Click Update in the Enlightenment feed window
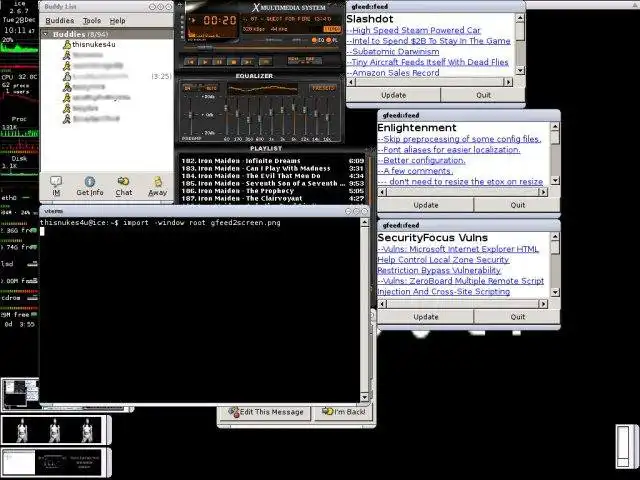 [x=426, y=205]
